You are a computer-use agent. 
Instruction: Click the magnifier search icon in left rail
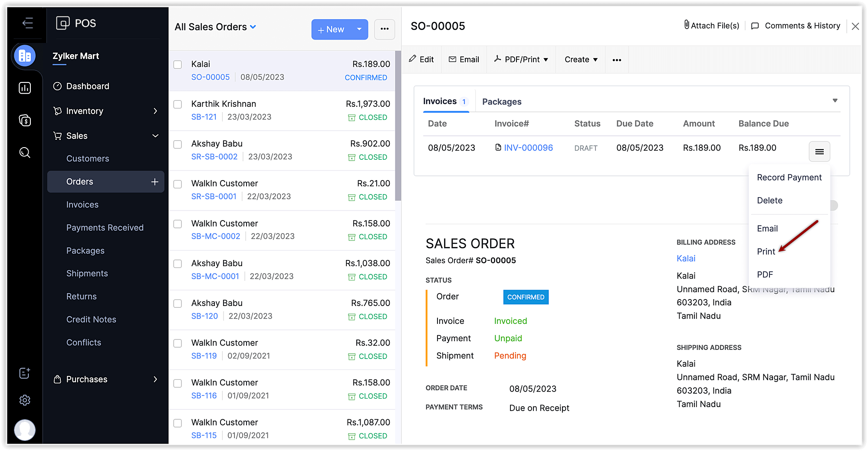coord(25,152)
